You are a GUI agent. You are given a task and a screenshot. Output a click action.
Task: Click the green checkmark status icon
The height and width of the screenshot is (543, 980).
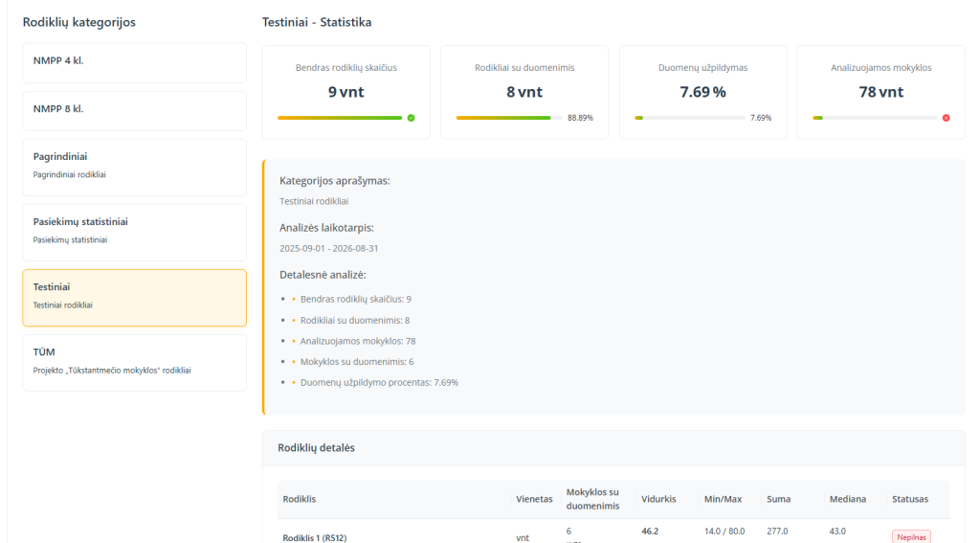pos(411,118)
